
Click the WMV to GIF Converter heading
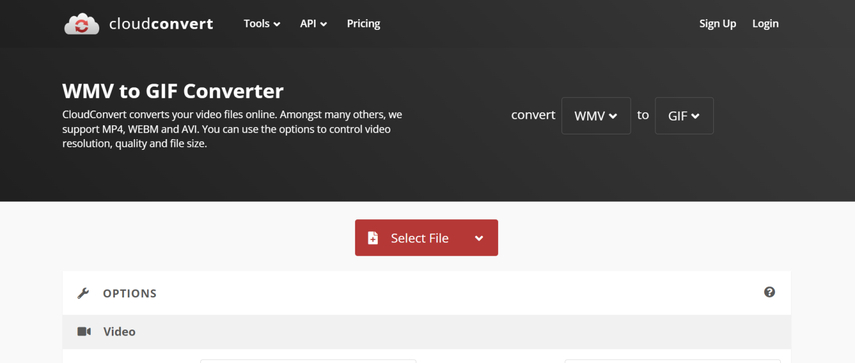(173, 91)
